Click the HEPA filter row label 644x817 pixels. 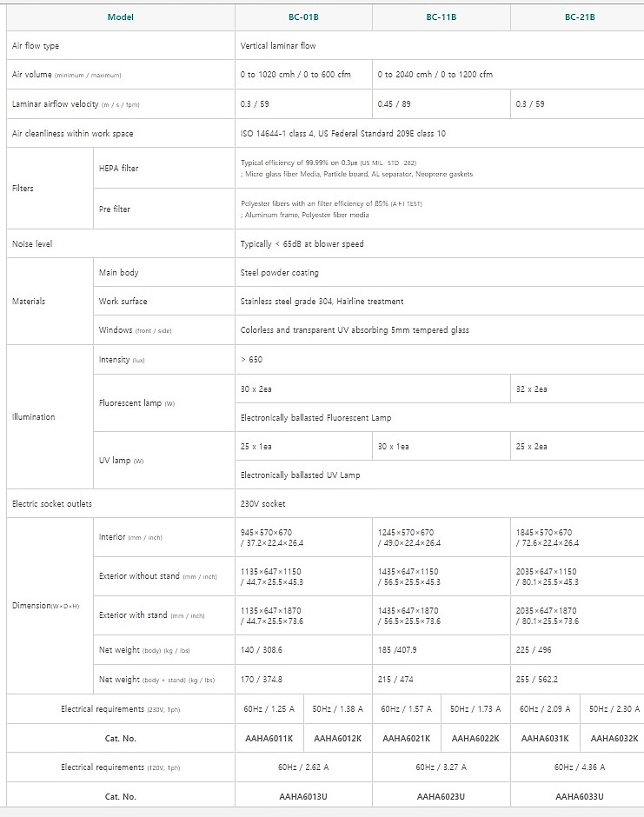[x=119, y=169]
